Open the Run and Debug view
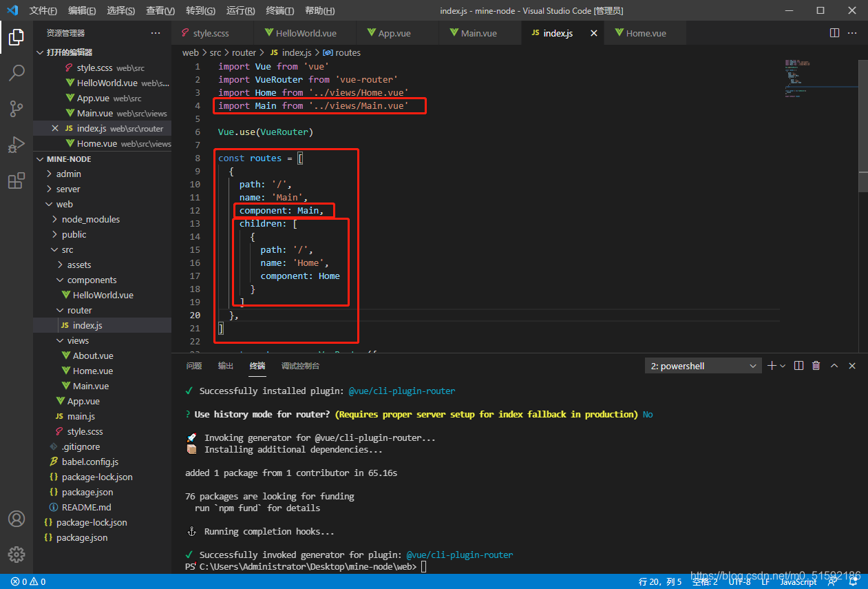 coord(17,145)
